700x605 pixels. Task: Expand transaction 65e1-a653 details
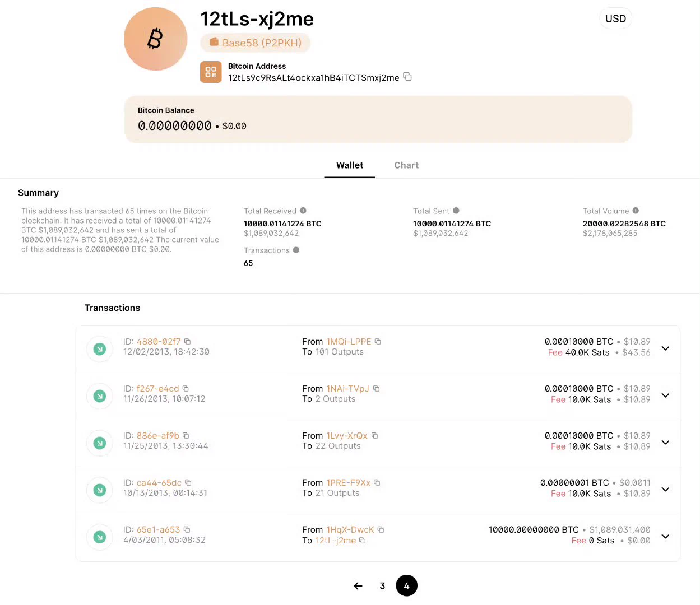pos(665,536)
